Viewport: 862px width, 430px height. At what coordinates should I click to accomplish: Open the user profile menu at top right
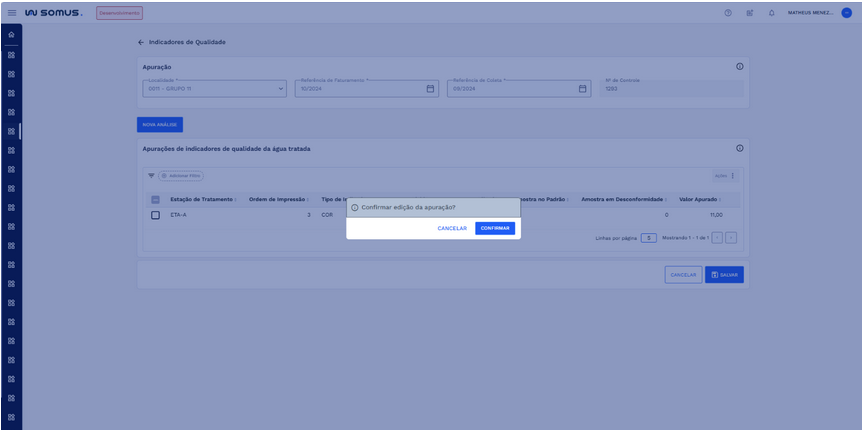[845, 13]
